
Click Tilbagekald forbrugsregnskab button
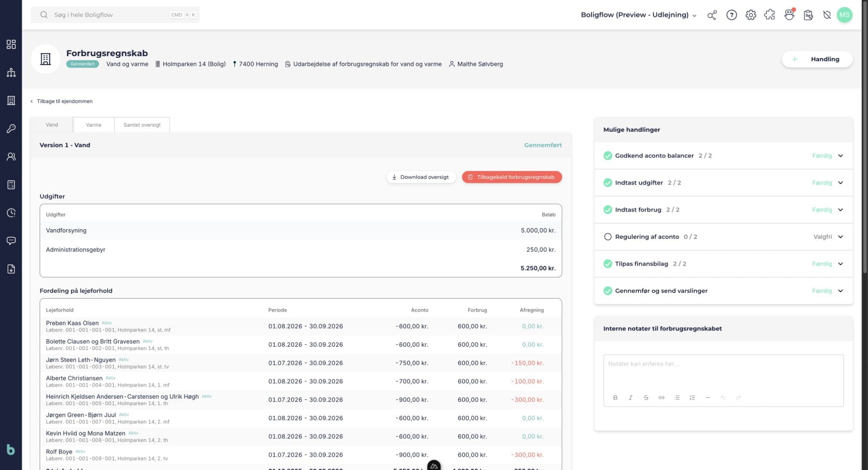512,177
